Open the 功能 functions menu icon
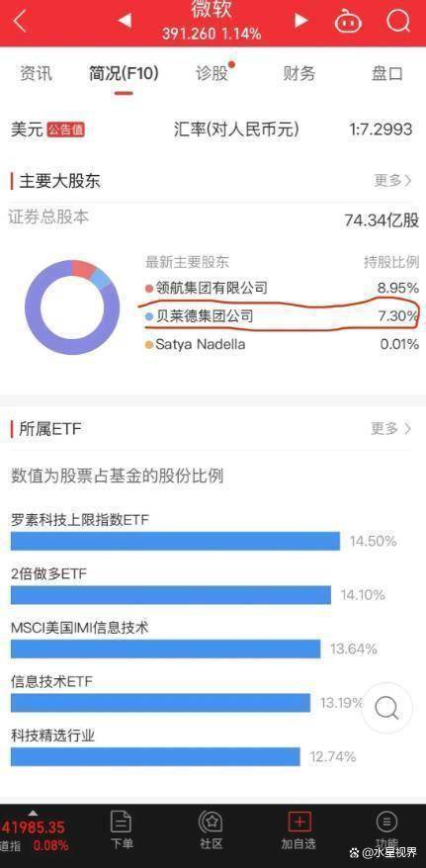The image size is (426, 868). click(386, 829)
